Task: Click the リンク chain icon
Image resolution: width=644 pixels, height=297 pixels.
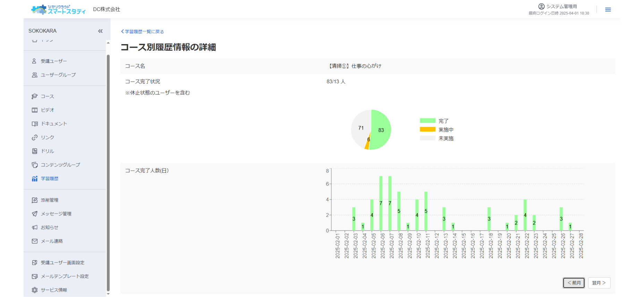Action: [34, 138]
